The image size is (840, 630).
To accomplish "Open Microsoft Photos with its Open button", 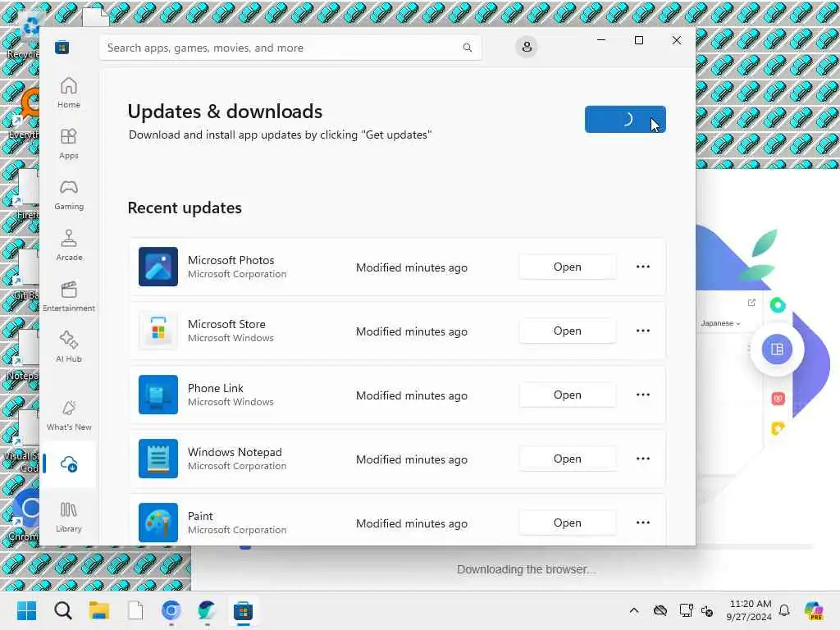I will (568, 267).
